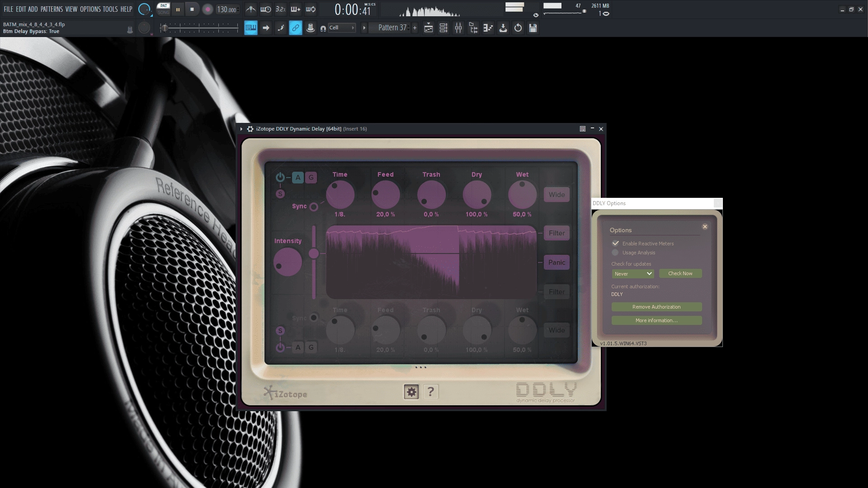Click the Panic button in DDLY
This screenshot has width=868, height=488.
[x=557, y=263]
